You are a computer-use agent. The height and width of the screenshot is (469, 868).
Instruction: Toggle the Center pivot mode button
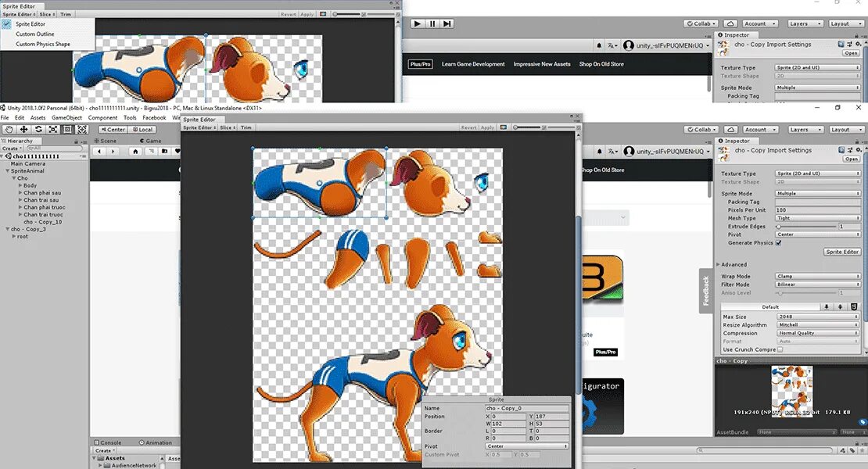pos(113,130)
